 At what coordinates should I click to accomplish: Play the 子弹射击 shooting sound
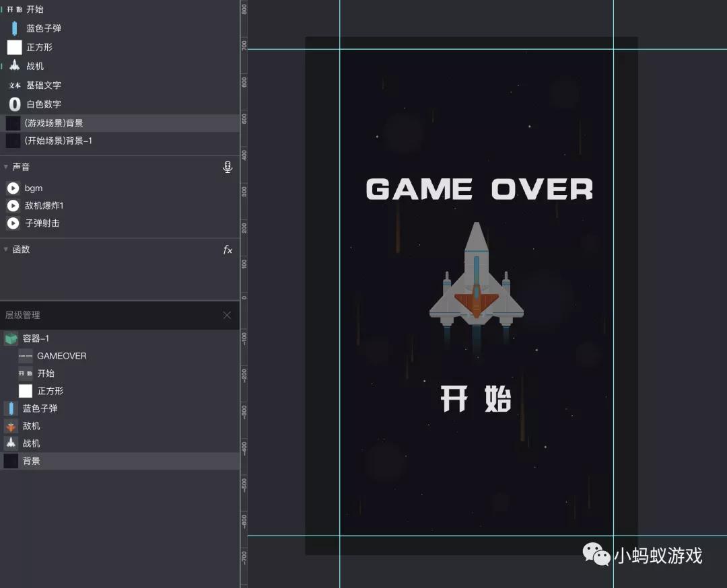click(12, 223)
